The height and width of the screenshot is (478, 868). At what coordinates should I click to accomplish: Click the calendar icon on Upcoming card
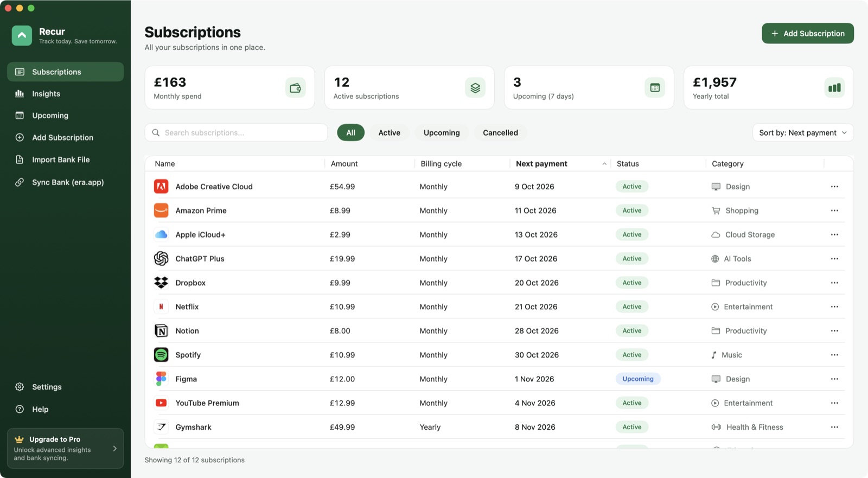(655, 88)
